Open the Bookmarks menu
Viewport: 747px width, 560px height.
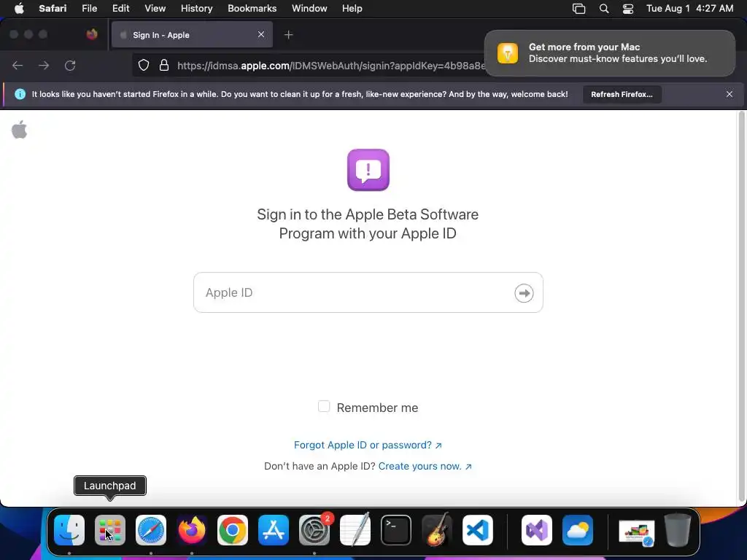(x=252, y=9)
